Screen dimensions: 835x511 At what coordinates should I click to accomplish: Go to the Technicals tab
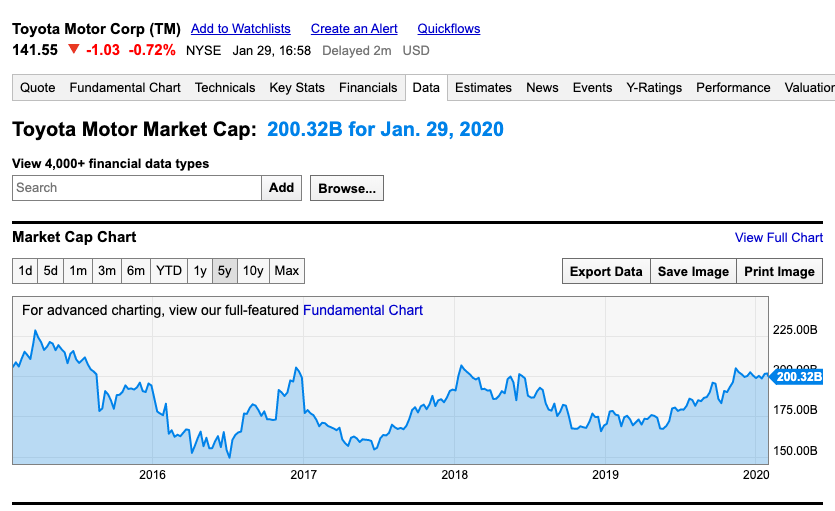pos(225,88)
